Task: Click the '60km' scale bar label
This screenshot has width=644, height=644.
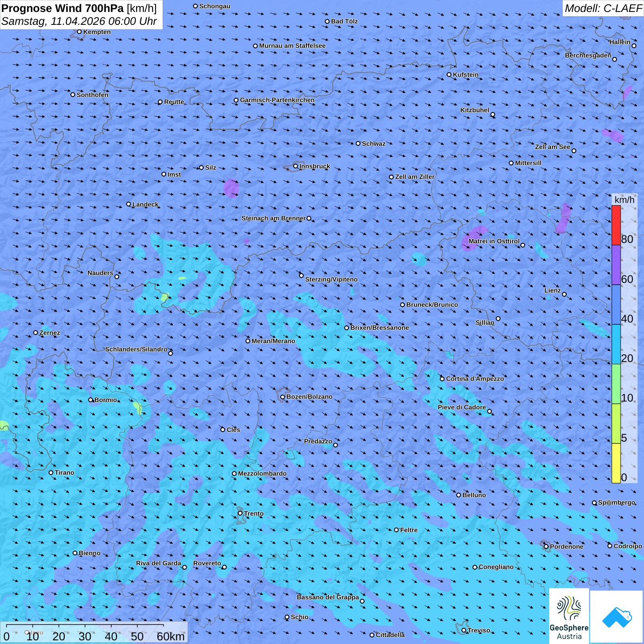Action: pos(171,636)
